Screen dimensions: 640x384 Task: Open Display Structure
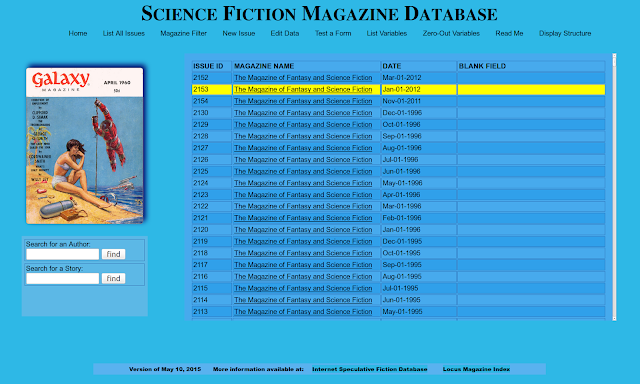[565, 33]
